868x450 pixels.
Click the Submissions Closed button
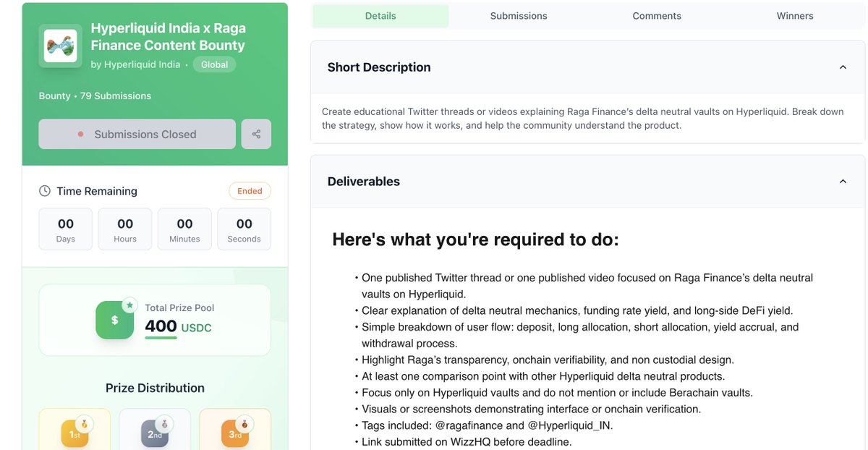(137, 134)
